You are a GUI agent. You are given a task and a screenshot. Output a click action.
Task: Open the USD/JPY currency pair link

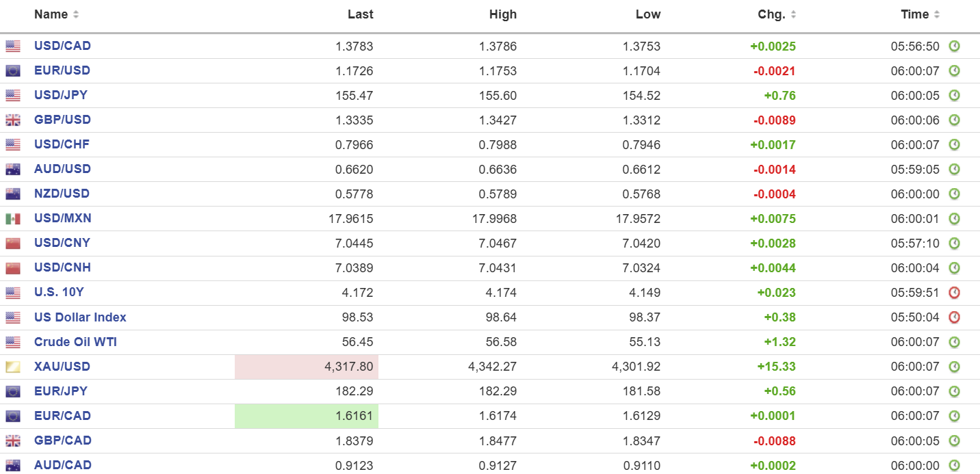click(x=61, y=95)
